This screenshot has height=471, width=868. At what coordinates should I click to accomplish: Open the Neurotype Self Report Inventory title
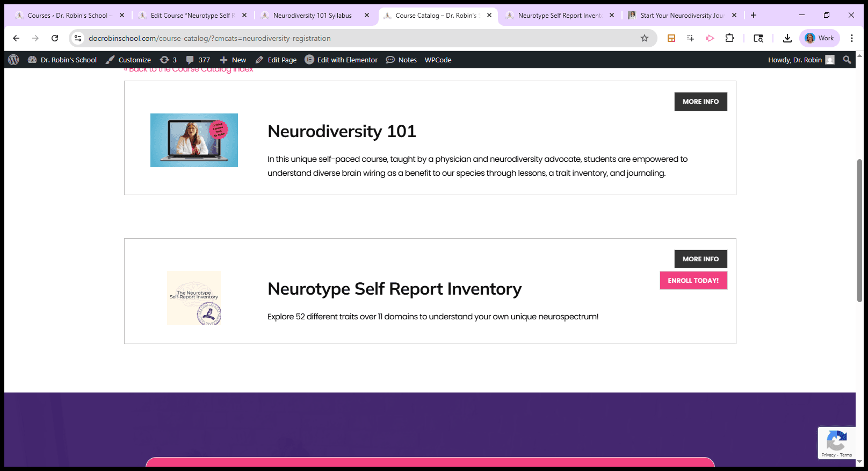click(394, 289)
